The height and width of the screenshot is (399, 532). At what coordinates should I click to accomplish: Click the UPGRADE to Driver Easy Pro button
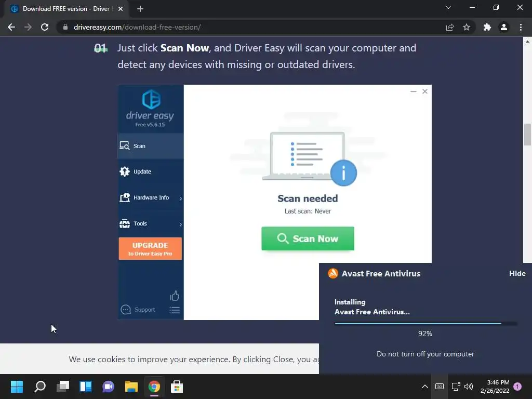(150, 249)
